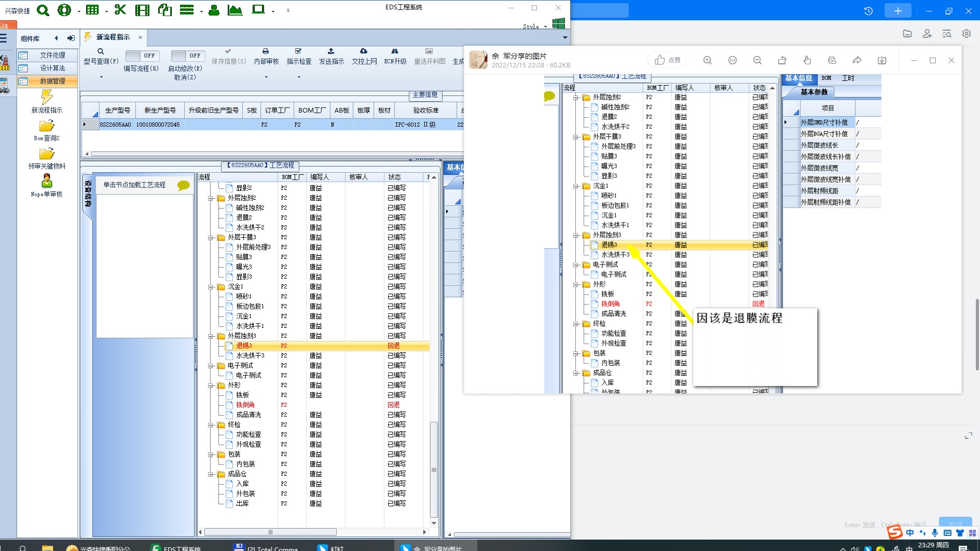This screenshot has height=551, width=980.
Task: Collapse the 外层干膜3 tree node
Action: tap(211, 238)
